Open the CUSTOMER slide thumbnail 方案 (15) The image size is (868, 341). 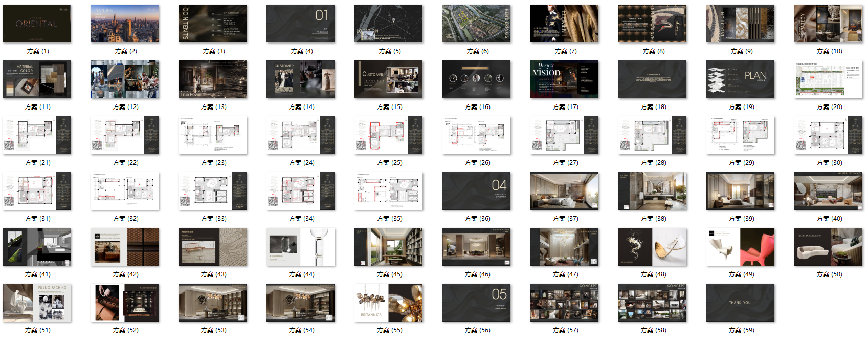click(x=389, y=79)
